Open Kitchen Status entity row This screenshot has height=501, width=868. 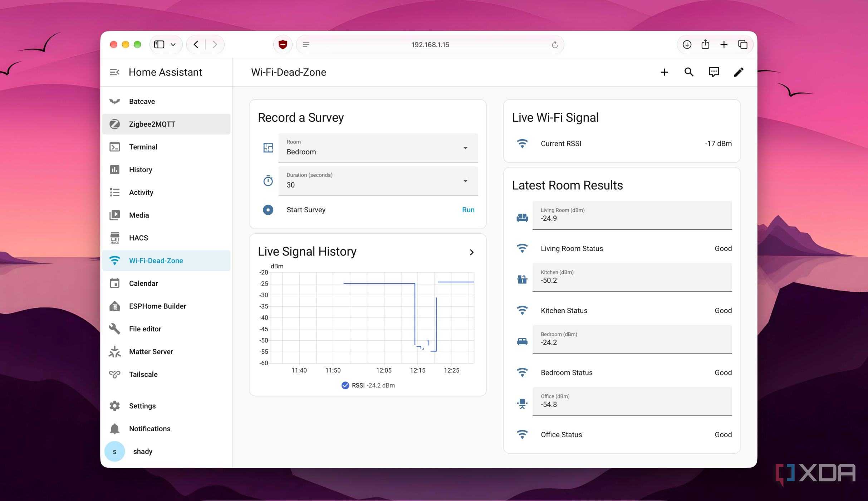click(622, 311)
